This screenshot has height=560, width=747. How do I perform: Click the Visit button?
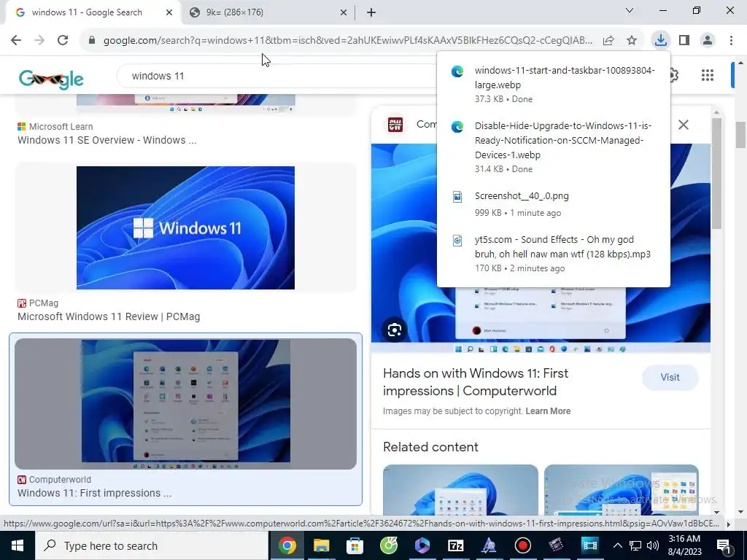(670, 378)
